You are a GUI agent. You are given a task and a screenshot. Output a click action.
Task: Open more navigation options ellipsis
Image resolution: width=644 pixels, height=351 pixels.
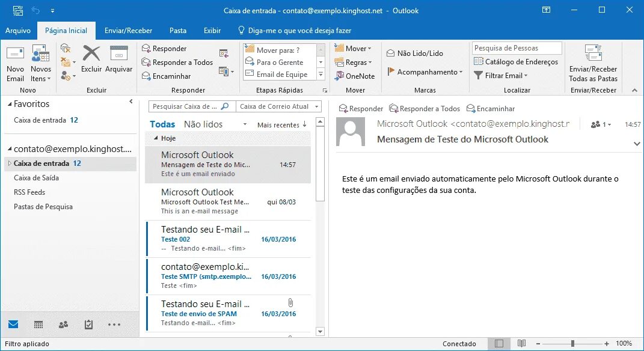tap(114, 325)
